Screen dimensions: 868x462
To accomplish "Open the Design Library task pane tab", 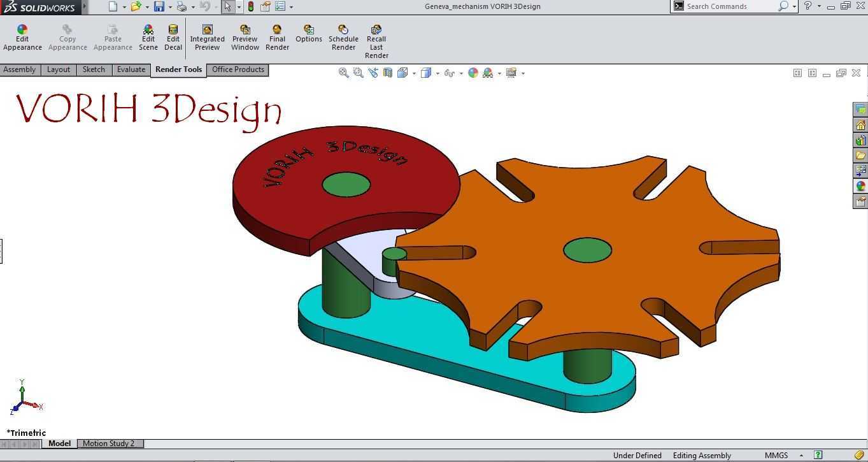I will [860, 140].
